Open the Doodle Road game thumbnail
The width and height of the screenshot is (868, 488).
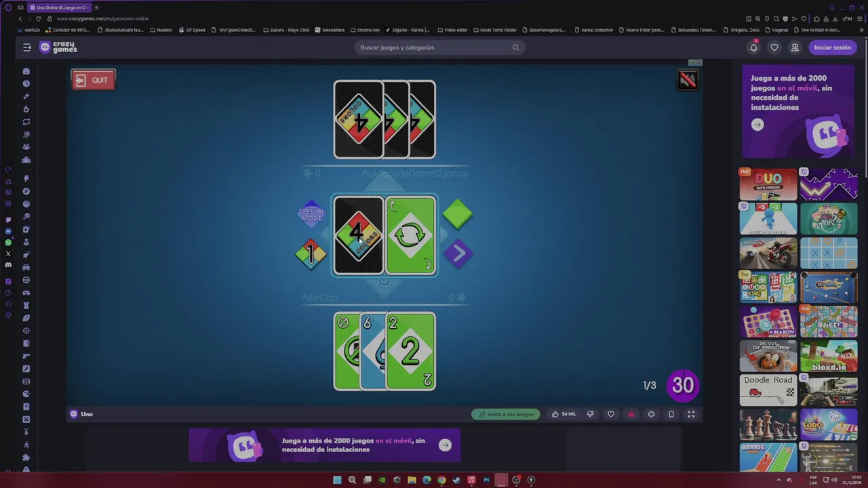tap(768, 390)
